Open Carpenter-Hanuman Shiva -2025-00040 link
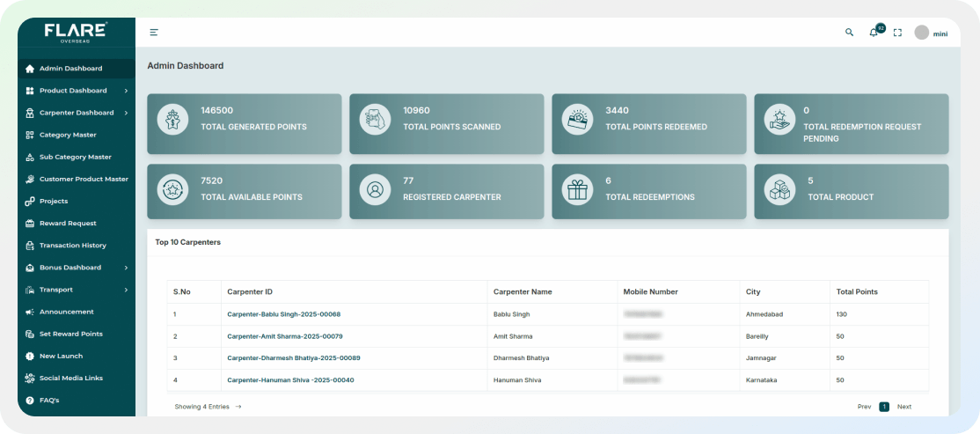The height and width of the screenshot is (434, 980). click(290, 380)
